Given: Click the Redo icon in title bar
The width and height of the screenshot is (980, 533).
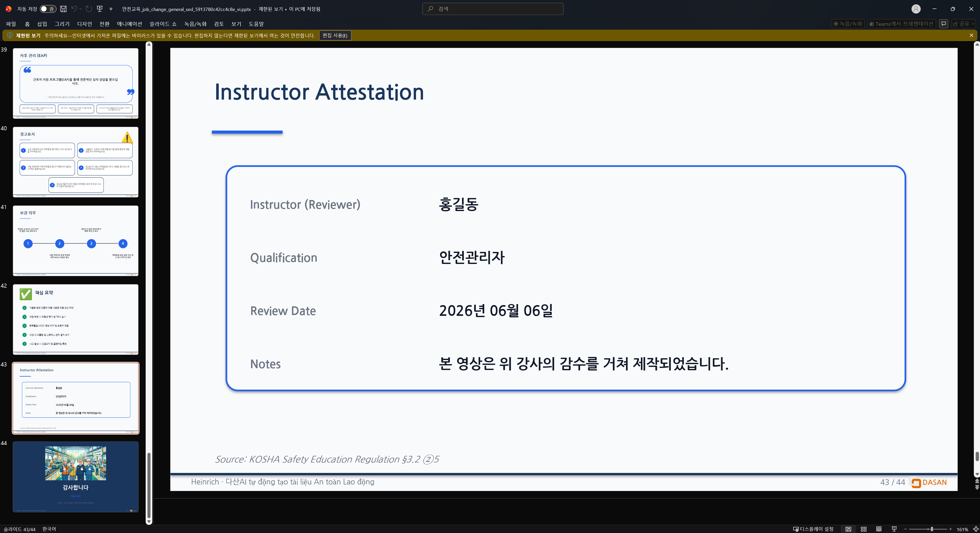Looking at the screenshot, I should pyautogui.click(x=89, y=9).
